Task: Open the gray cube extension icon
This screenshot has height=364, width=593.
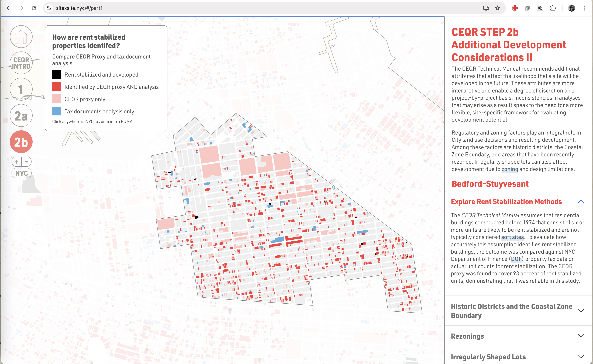Action: (x=527, y=8)
